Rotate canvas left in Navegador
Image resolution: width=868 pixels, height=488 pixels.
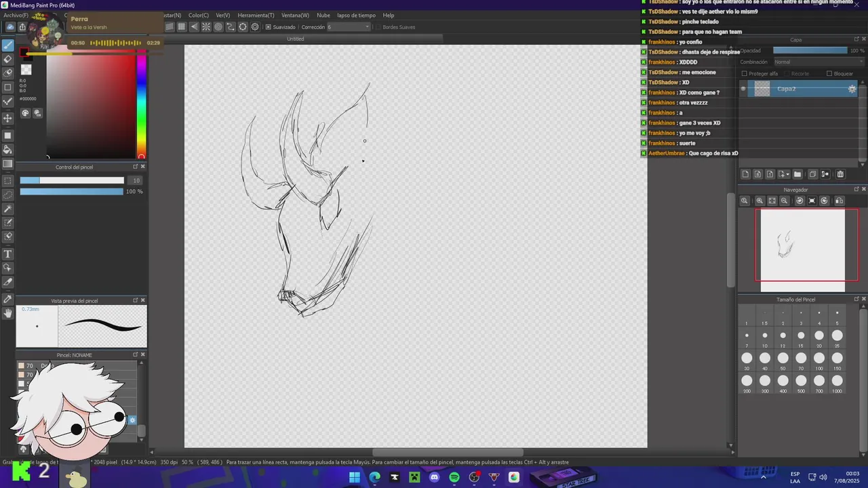click(800, 201)
